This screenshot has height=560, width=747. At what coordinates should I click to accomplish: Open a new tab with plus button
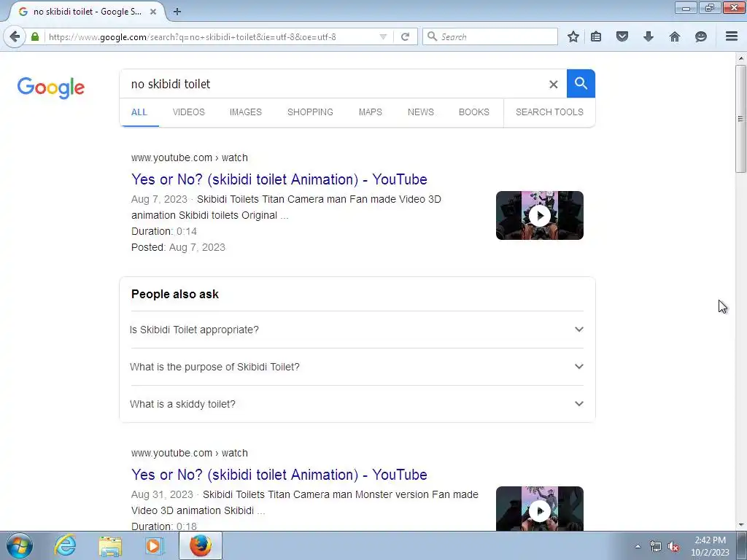pos(177,12)
